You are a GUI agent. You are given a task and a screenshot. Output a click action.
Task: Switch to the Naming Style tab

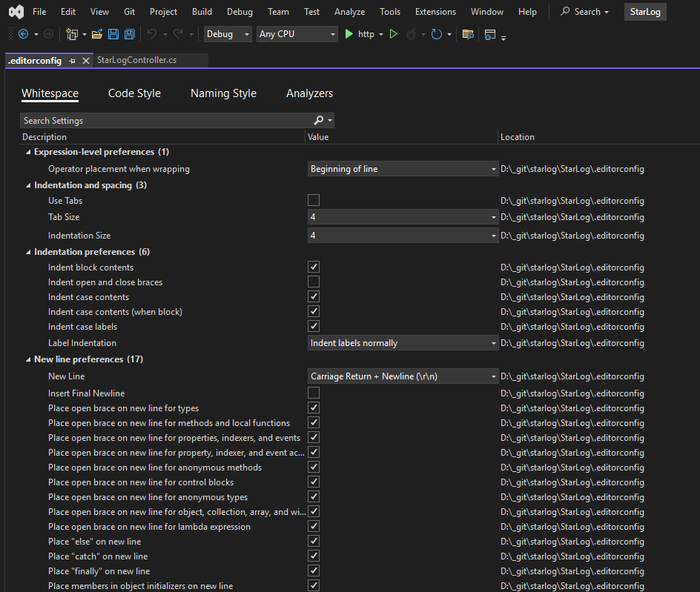point(223,93)
